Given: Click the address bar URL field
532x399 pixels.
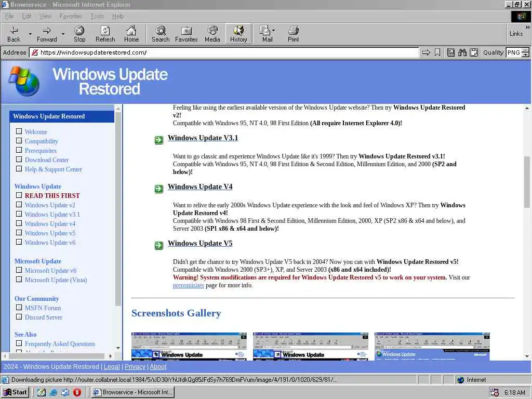Looking at the screenshot, I should [x=224, y=52].
